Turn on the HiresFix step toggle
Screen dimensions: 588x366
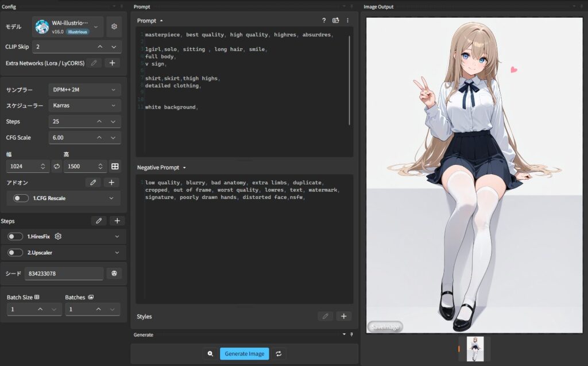(x=16, y=236)
